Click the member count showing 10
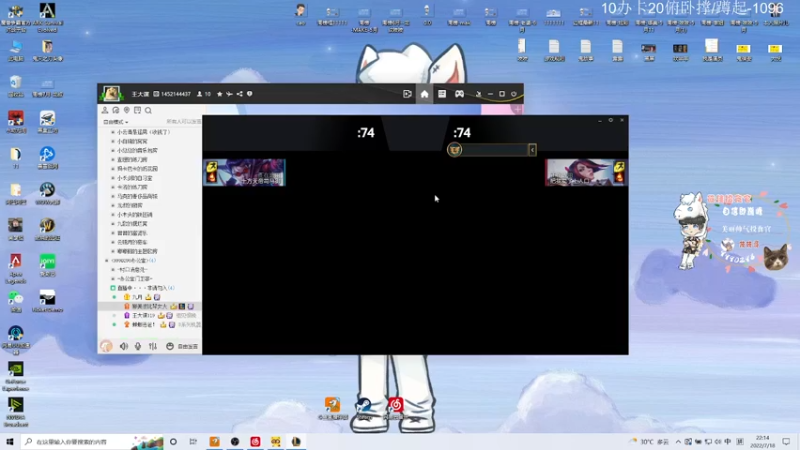 click(204, 94)
